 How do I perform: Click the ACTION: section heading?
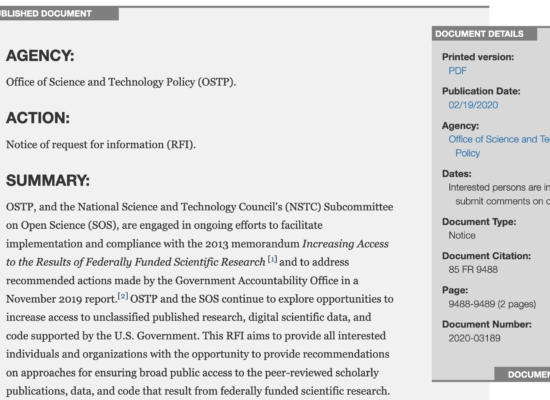point(38,118)
